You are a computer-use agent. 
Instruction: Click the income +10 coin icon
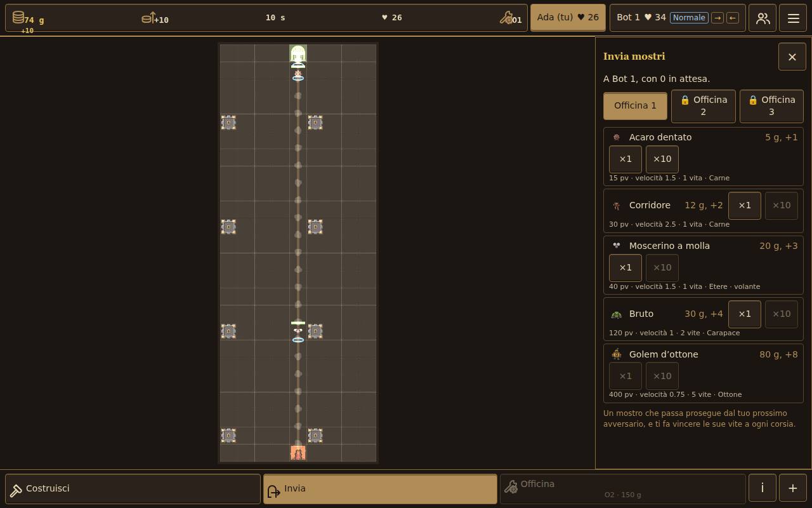(x=148, y=17)
